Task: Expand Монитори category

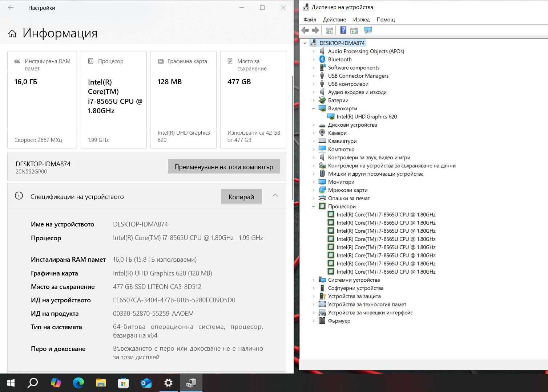Action: tap(314, 182)
